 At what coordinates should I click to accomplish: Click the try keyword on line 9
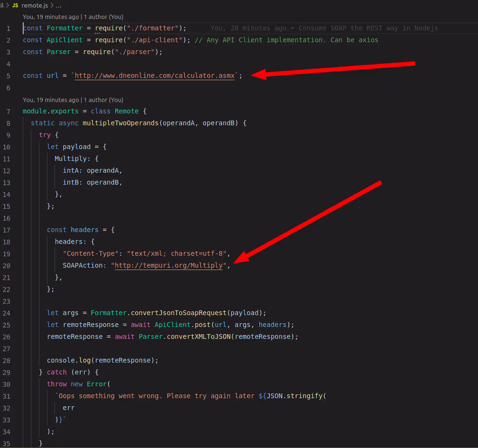45,135
